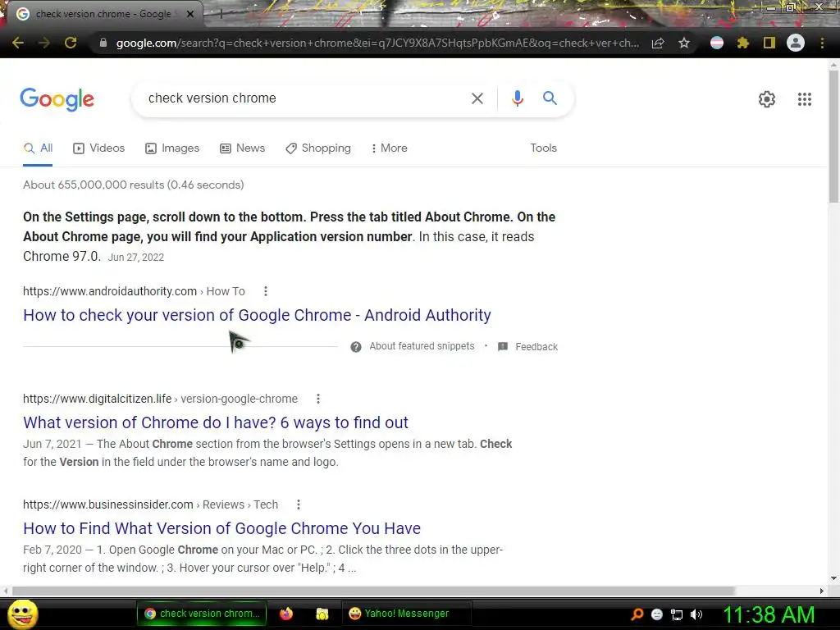Open a new browser tab
840x630 pixels.
tap(221, 15)
